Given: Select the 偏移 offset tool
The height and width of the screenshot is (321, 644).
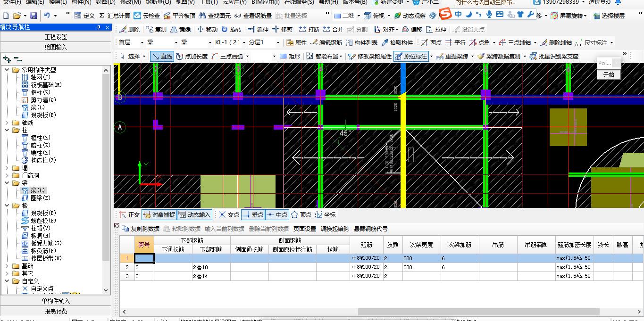Looking at the screenshot, I should click(x=412, y=29).
